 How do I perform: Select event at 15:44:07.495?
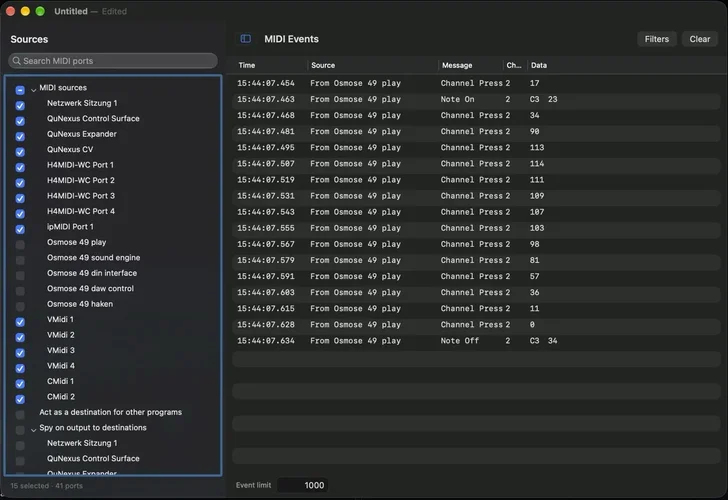pos(476,148)
